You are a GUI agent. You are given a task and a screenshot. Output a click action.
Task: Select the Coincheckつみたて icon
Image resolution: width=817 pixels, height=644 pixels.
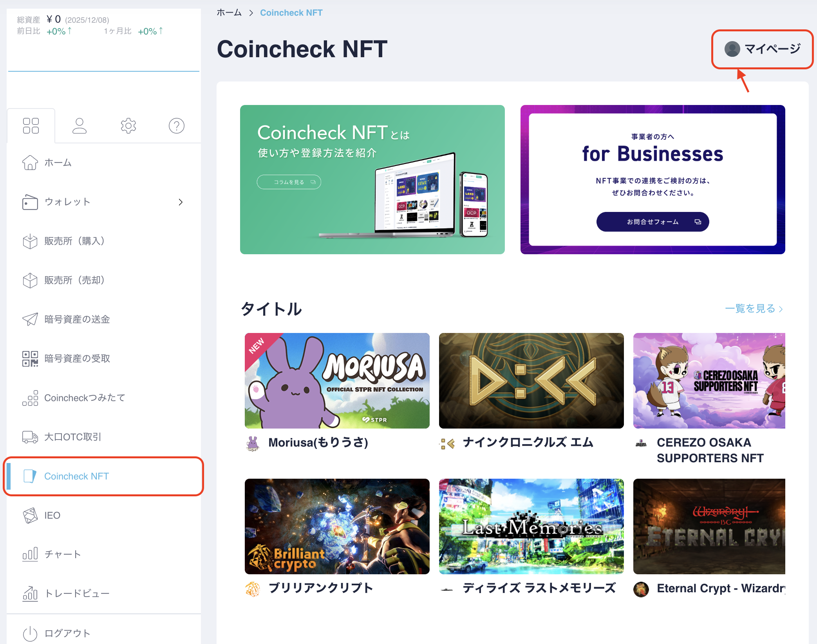tap(30, 398)
